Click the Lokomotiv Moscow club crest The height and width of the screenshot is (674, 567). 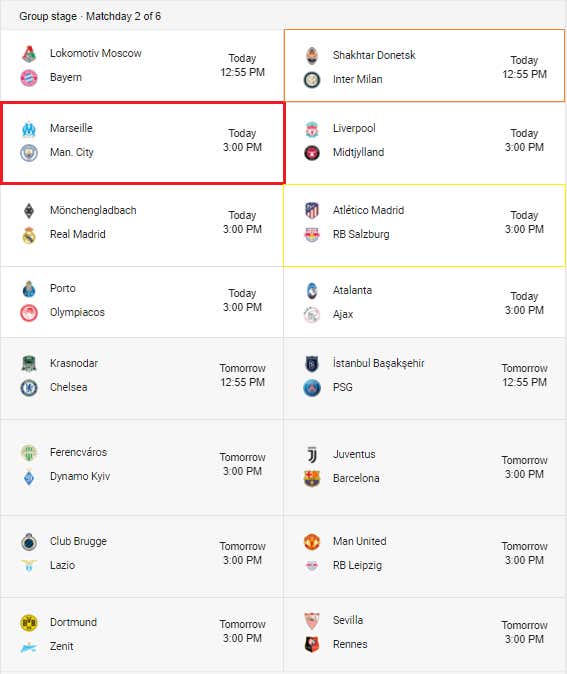(29, 54)
